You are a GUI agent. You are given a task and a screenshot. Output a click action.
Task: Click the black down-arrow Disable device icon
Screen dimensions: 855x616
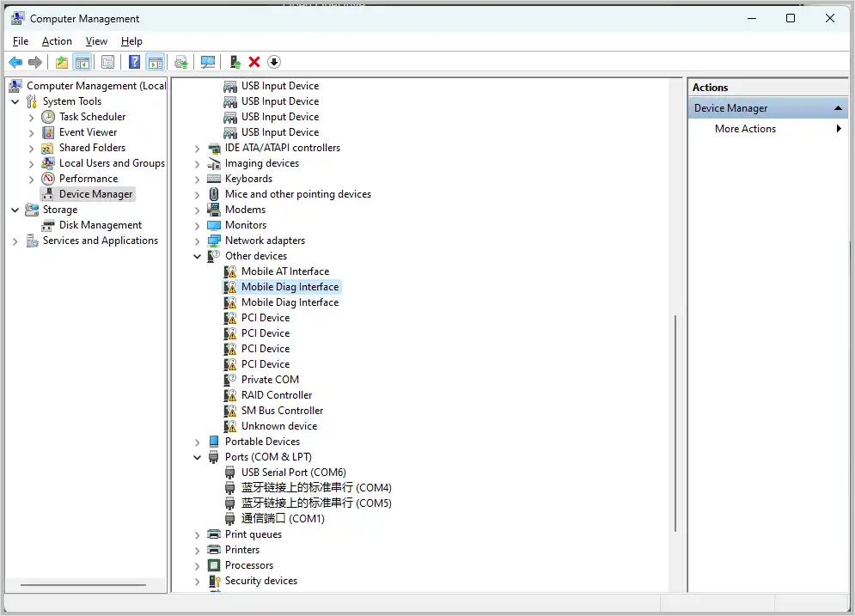click(274, 62)
